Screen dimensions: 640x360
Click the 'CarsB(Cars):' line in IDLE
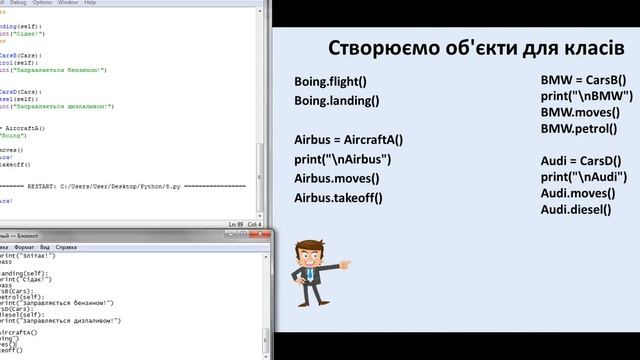click(x=21, y=56)
